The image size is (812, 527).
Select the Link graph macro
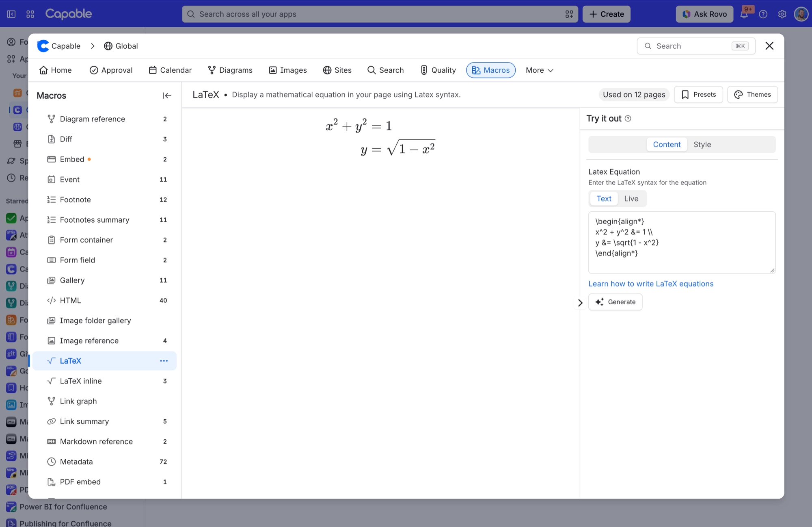(105, 401)
